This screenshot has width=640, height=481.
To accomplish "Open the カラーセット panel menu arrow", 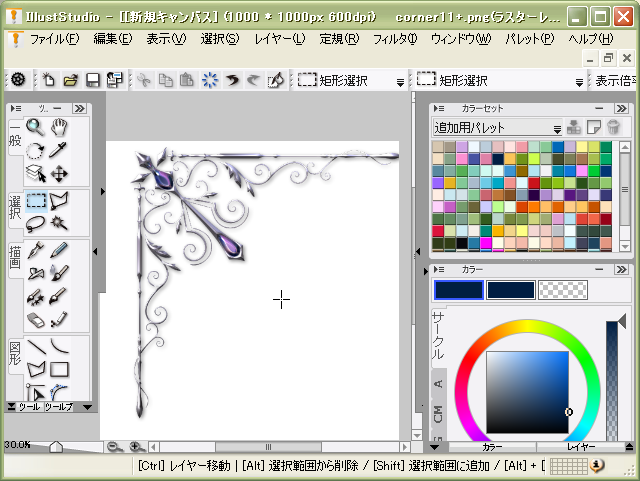I will pyautogui.click(x=439, y=108).
